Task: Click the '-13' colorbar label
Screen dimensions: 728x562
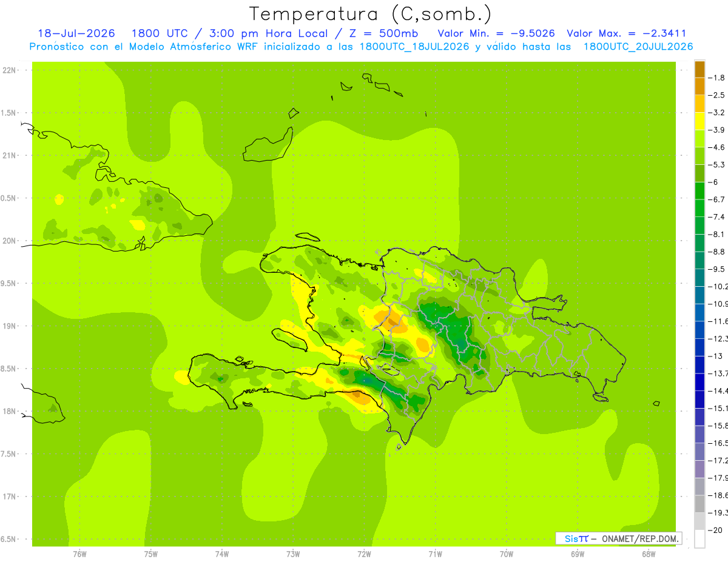Action: (715, 356)
